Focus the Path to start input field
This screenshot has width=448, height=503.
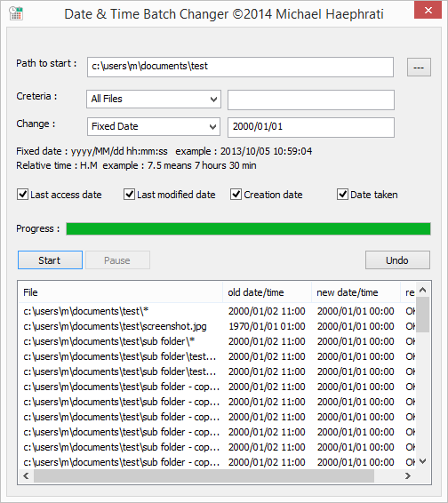click(x=240, y=67)
